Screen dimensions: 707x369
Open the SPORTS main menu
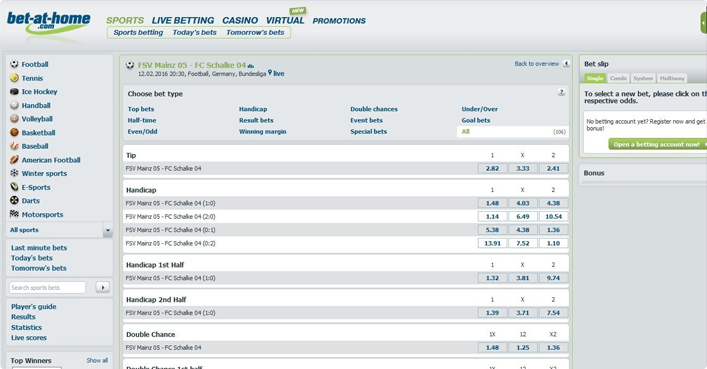coord(125,20)
